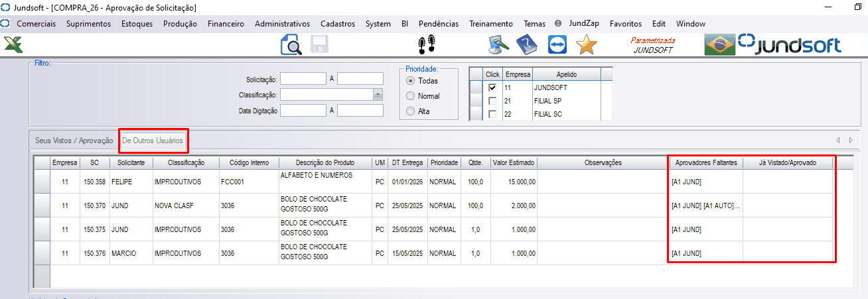
Task: Click the first Solicitação input field
Action: (303, 79)
